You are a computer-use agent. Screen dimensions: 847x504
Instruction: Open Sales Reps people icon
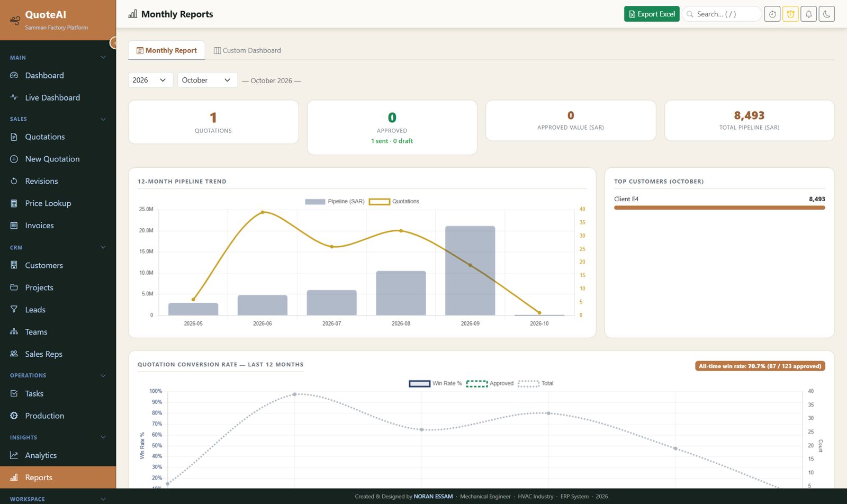click(14, 354)
